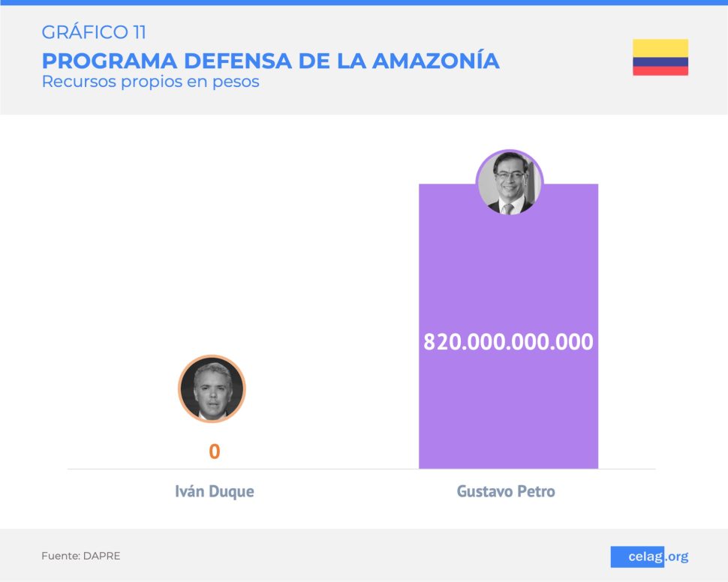Click the chart baseline axis line
The image size is (728, 582).
pyautogui.click(x=362, y=469)
